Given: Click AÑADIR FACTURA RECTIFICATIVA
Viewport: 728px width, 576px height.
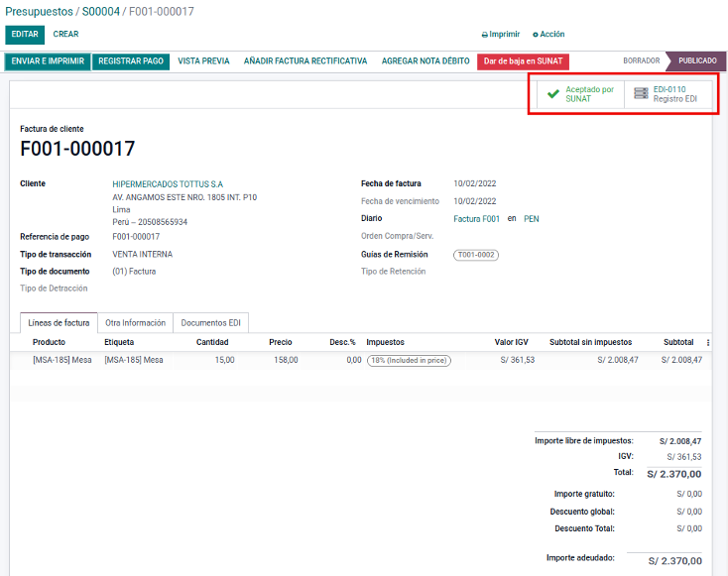Looking at the screenshot, I should (x=305, y=61).
